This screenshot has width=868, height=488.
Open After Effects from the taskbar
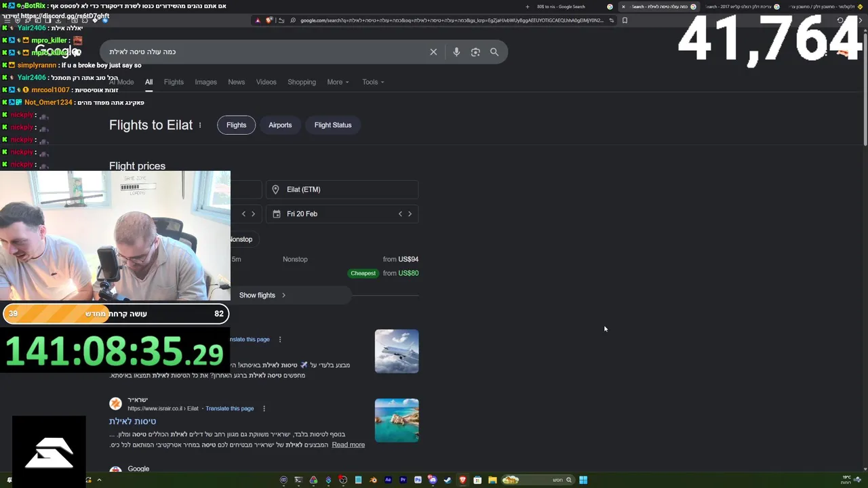pyautogui.click(x=388, y=480)
